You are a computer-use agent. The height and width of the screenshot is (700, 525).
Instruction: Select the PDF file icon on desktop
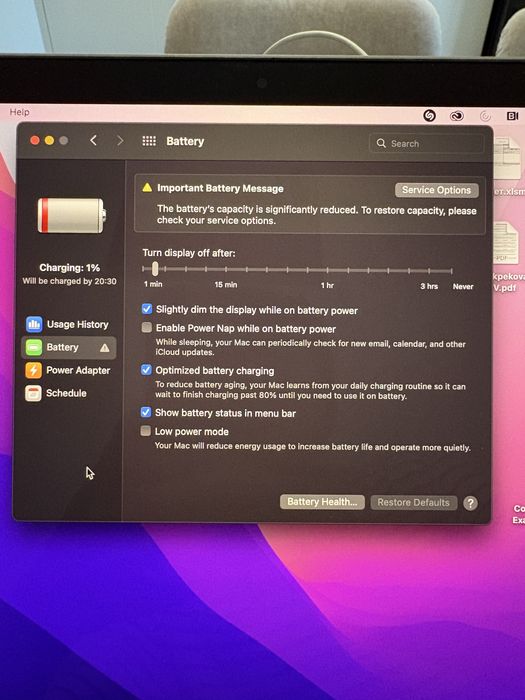(506, 244)
